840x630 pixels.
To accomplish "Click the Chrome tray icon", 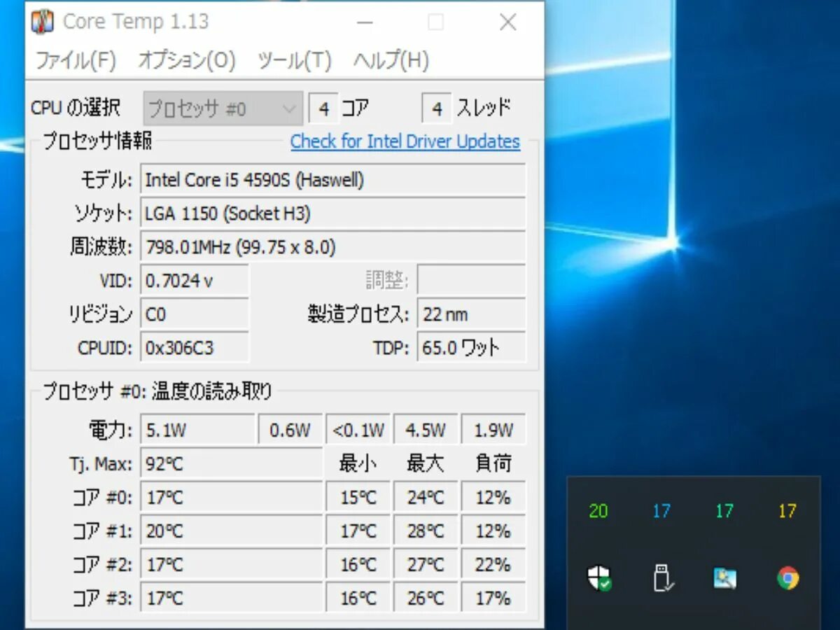I will coord(788,578).
